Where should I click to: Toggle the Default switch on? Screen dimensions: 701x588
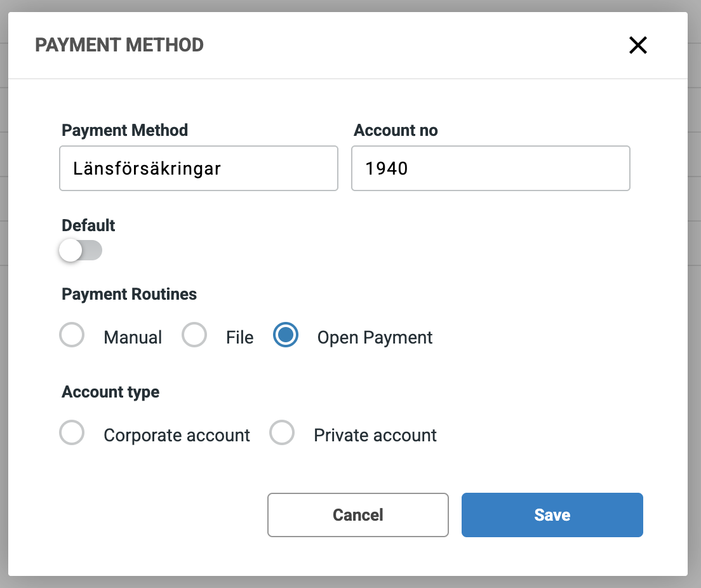pos(81,250)
